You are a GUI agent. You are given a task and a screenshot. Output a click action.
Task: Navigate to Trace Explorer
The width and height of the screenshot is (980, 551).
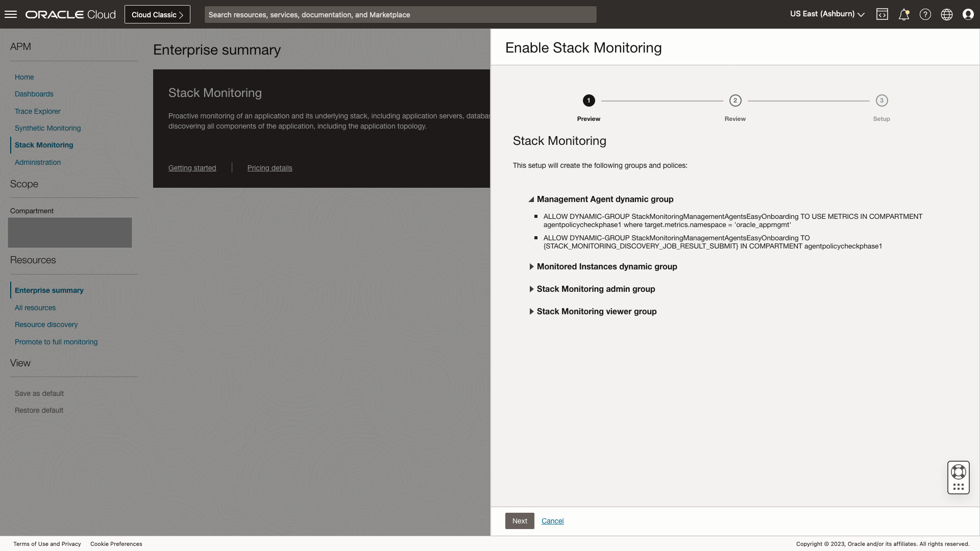click(37, 111)
